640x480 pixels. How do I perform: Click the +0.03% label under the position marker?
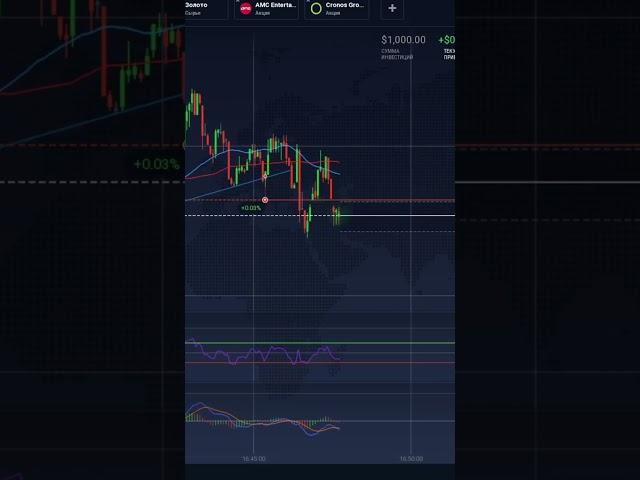[x=265, y=208]
